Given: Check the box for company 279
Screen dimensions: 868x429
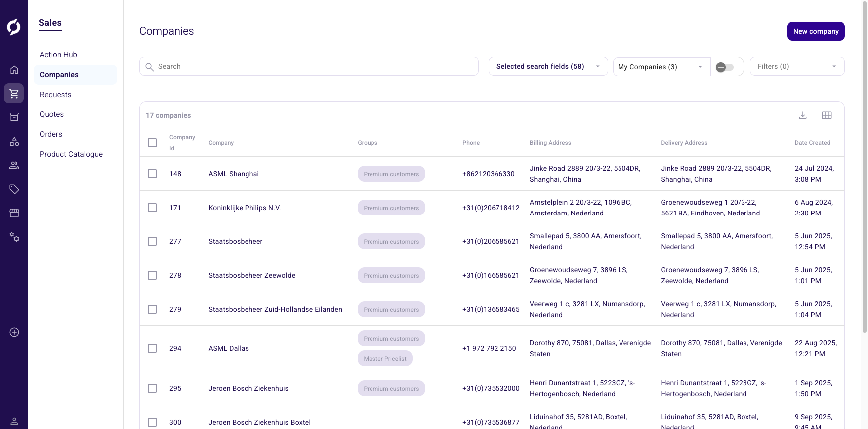Looking at the screenshot, I should pos(152,309).
